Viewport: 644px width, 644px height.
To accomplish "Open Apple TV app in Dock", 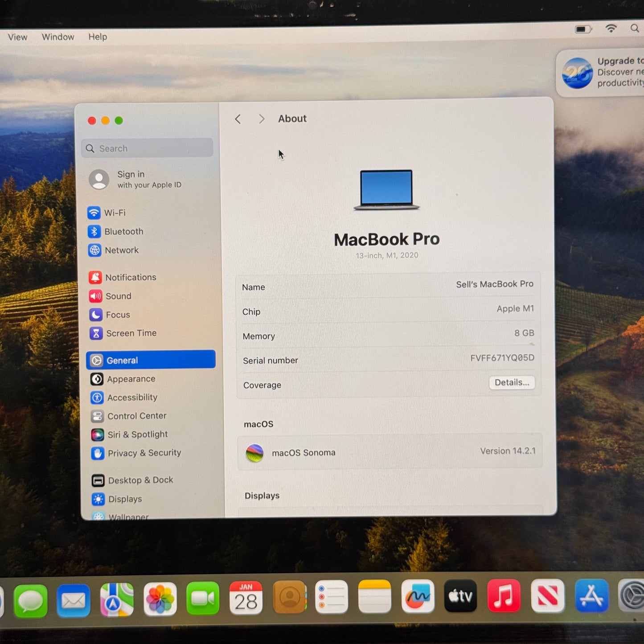I will click(460, 596).
